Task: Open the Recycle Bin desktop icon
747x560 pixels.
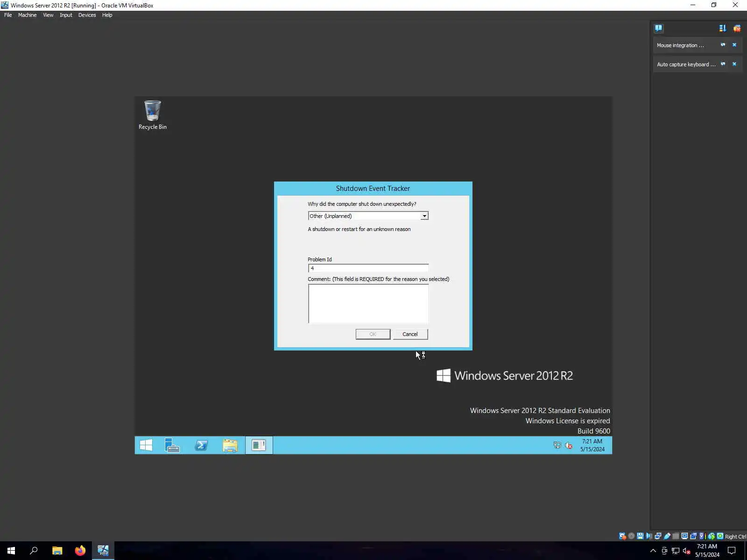Action: click(152, 115)
